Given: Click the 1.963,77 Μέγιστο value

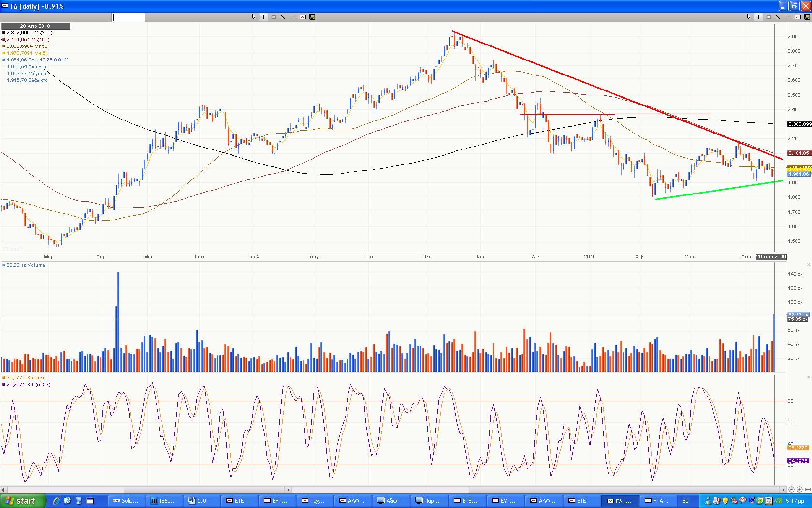Looking at the screenshot, I should 26,74.
